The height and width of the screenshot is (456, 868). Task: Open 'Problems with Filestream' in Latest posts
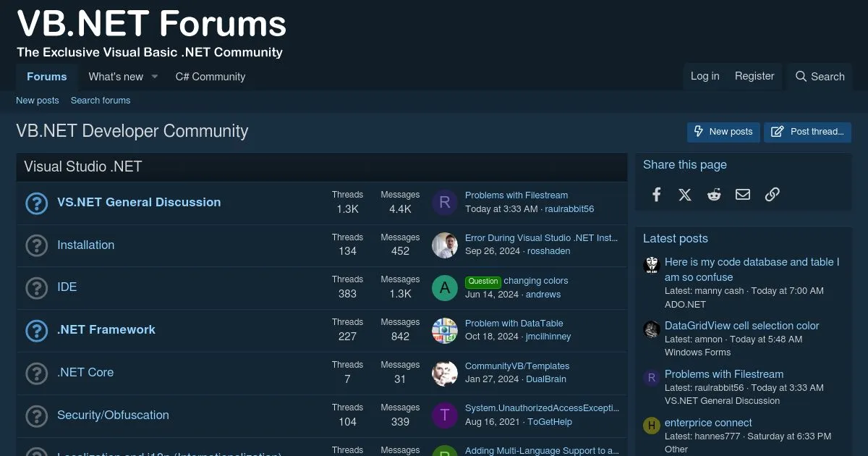pos(724,374)
